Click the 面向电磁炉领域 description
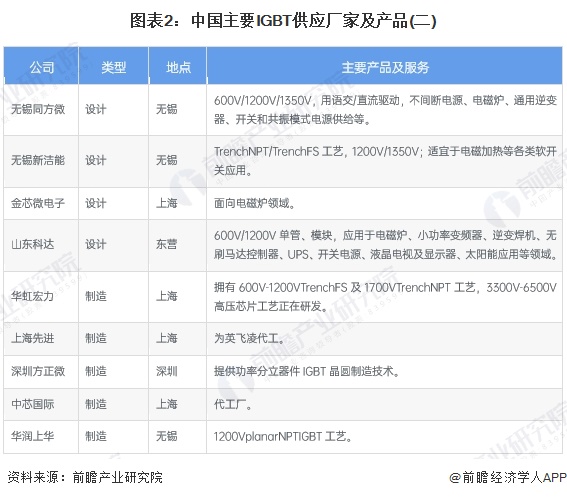 click(x=255, y=203)
